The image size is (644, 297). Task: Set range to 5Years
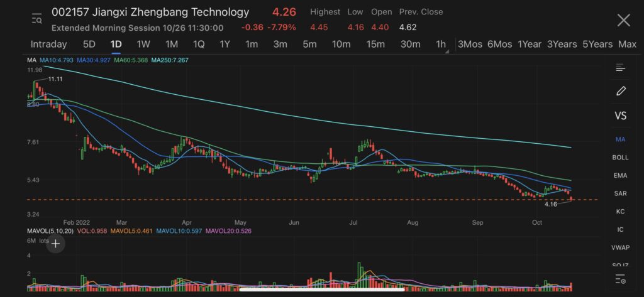coord(597,45)
